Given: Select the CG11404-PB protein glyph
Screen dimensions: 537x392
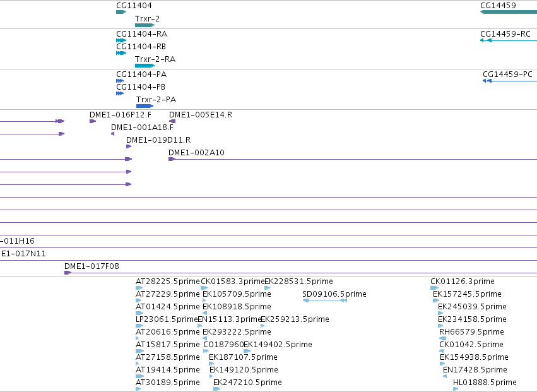Looking at the screenshot, I should point(120,93).
